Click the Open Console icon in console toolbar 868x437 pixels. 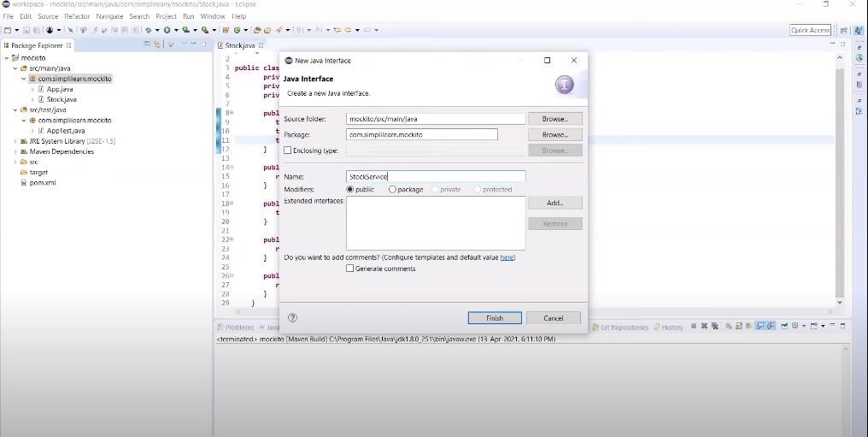click(813, 326)
